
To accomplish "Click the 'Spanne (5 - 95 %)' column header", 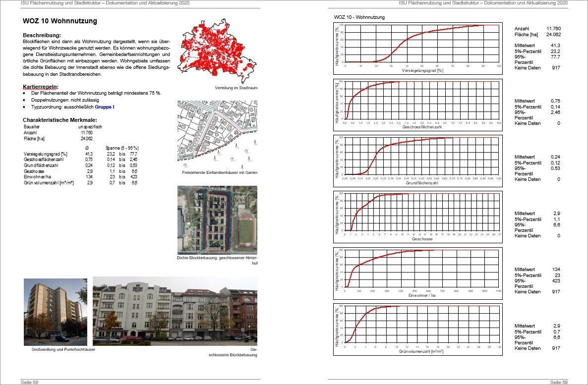I will pyautogui.click(x=122, y=148).
